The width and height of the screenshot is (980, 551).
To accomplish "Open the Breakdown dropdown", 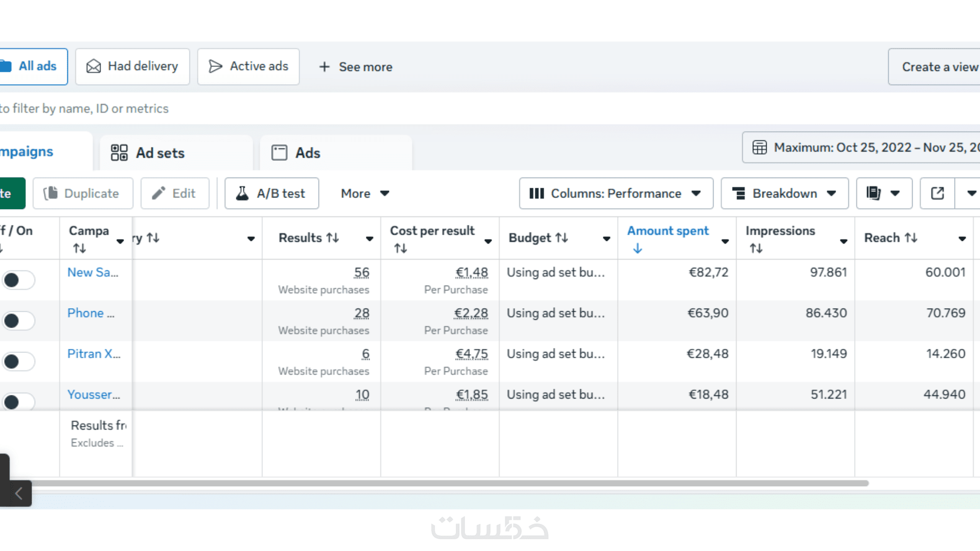I will [784, 193].
